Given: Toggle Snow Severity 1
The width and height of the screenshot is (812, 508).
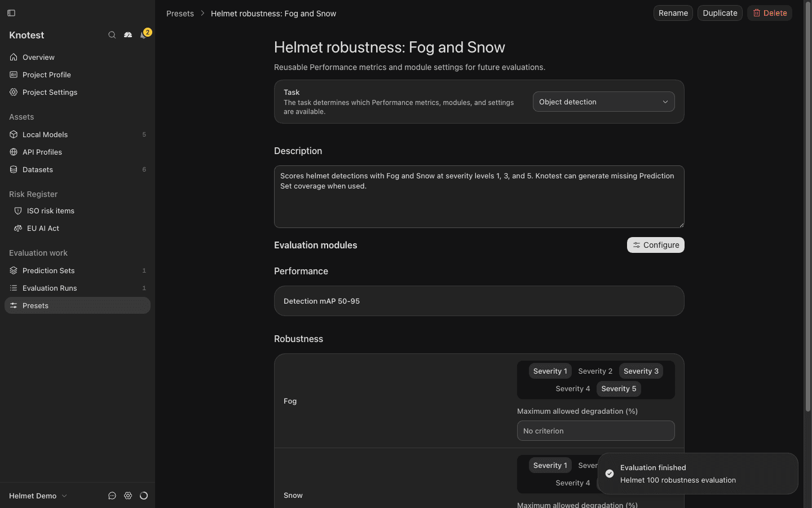Looking at the screenshot, I should click(550, 465).
